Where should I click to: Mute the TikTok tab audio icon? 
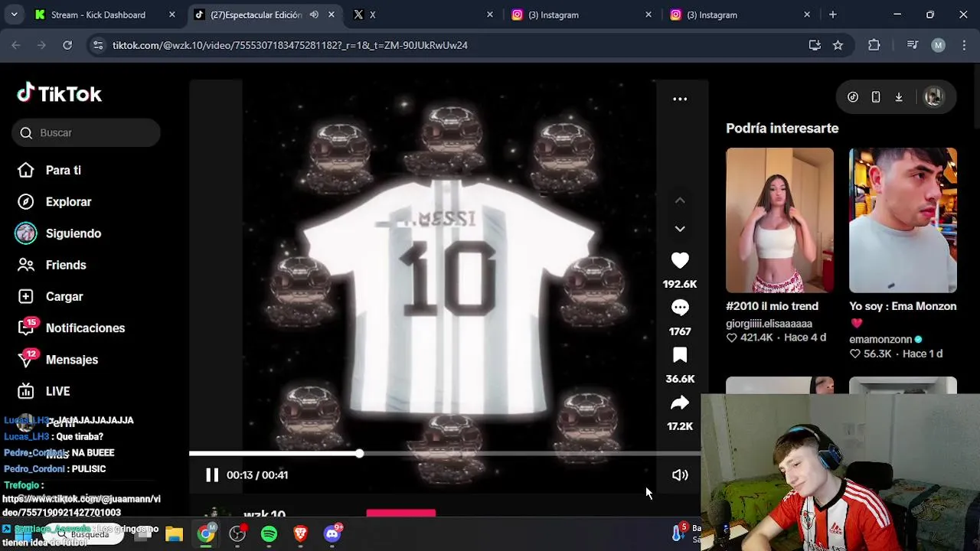point(314,15)
